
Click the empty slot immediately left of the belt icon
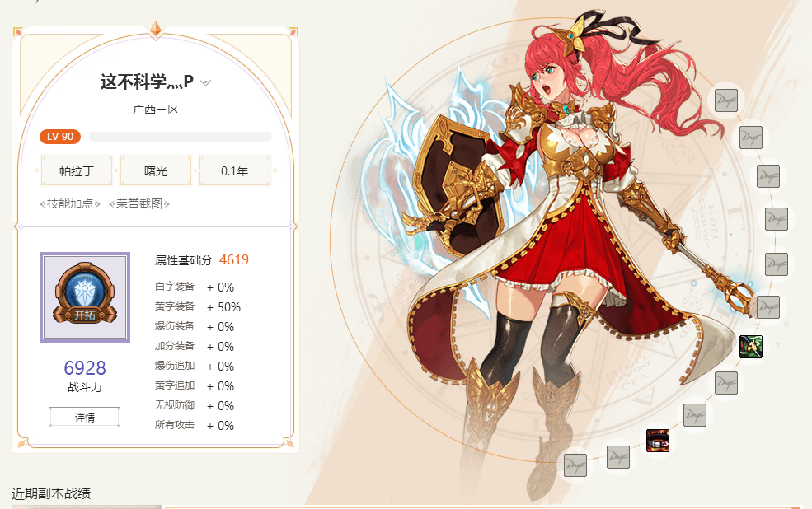(x=617, y=457)
